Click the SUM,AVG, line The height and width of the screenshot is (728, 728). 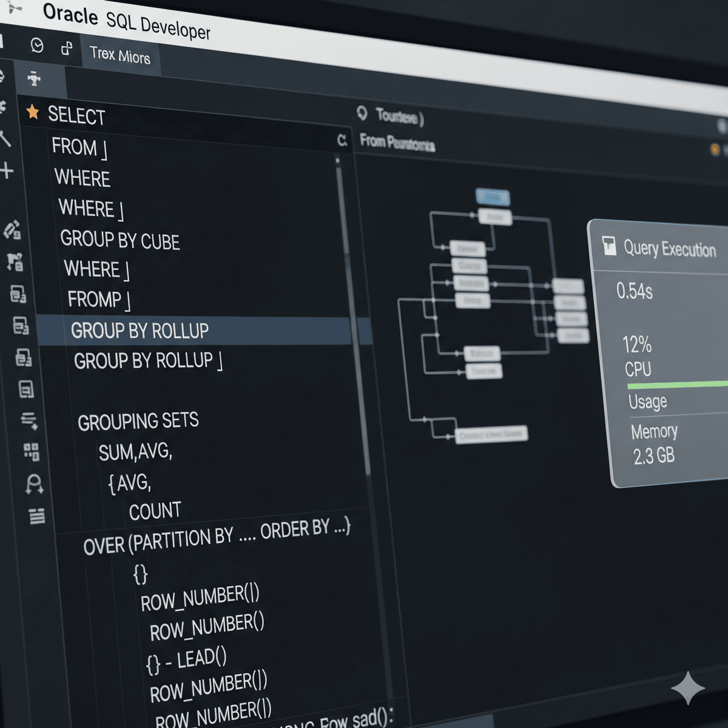click(135, 451)
